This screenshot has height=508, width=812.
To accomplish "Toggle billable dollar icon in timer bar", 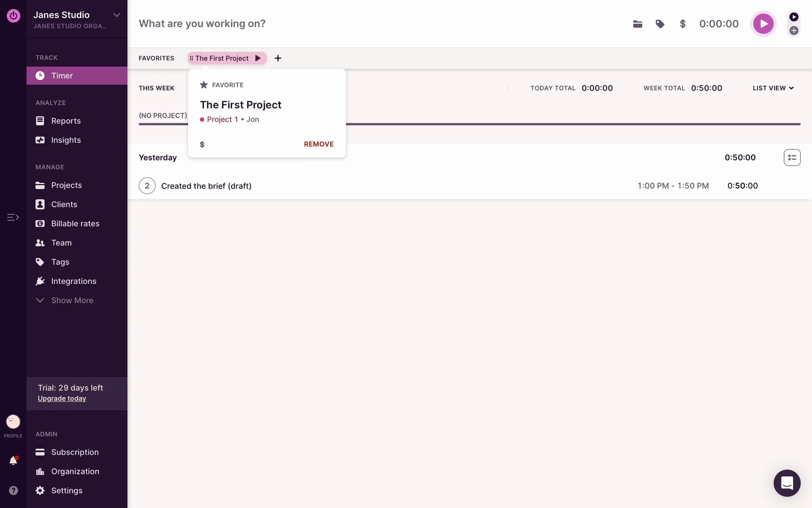I will [x=682, y=24].
